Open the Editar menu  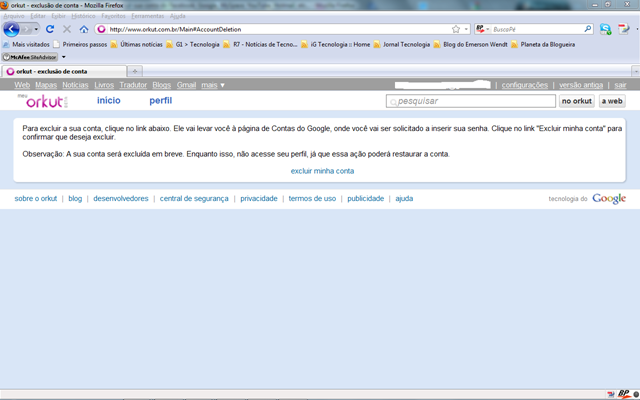38,16
